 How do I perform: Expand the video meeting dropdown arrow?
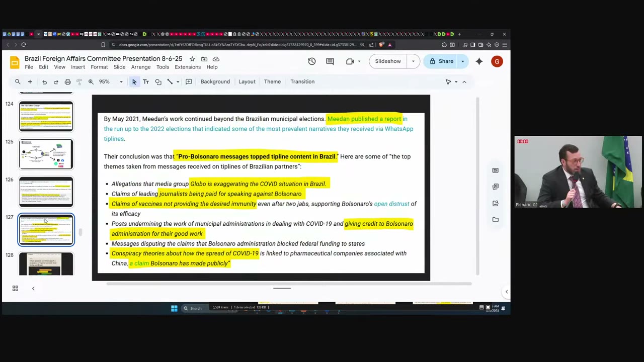click(x=359, y=61)
